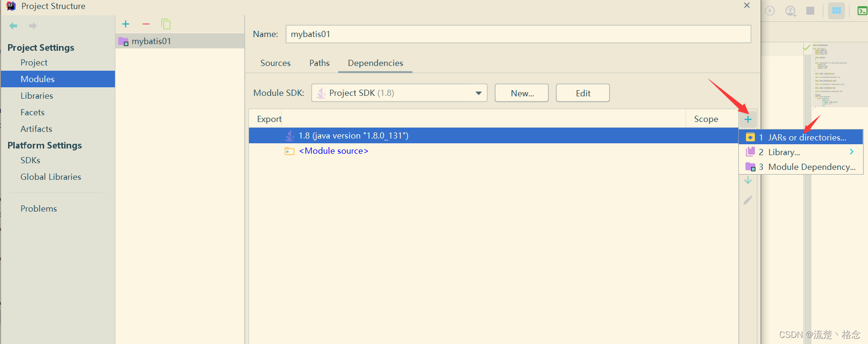Click the green inspection checkmark in editor
Screen dimensions: 868x344
(807, 47)
